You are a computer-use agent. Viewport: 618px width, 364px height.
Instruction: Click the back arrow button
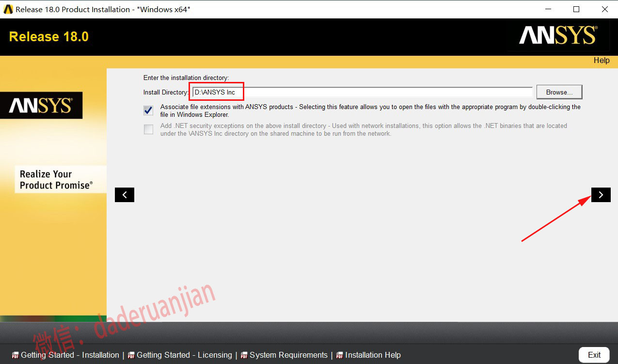(x=125, y=195)
